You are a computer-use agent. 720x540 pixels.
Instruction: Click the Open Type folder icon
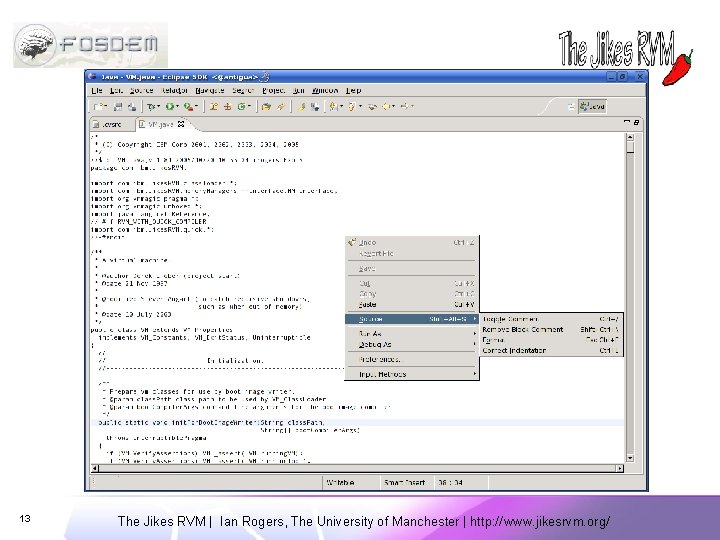pos(266,107)
